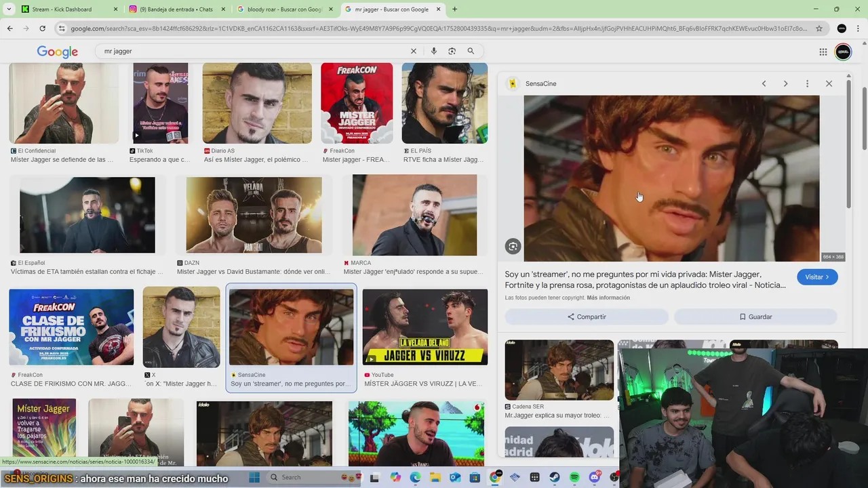Go back with the browser back arrow
Image resolution: width=868 pixels, height=488 pixels.
tap(9, 28)
